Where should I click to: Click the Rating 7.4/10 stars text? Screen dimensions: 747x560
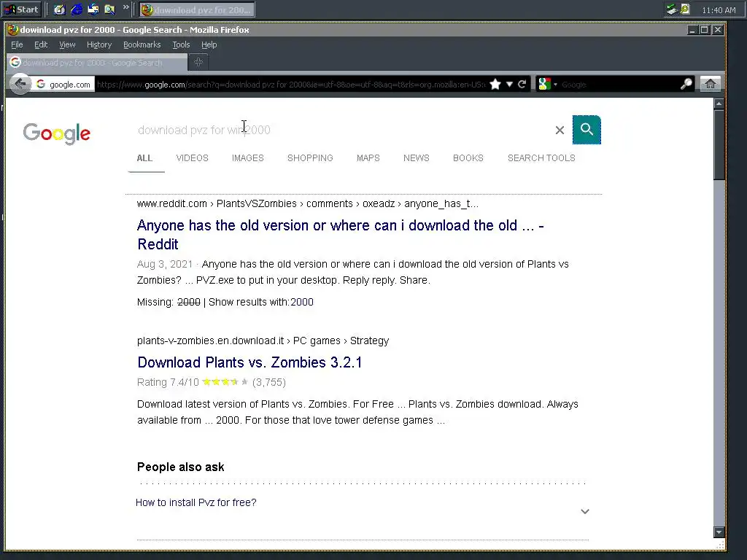tap(211, 382)
